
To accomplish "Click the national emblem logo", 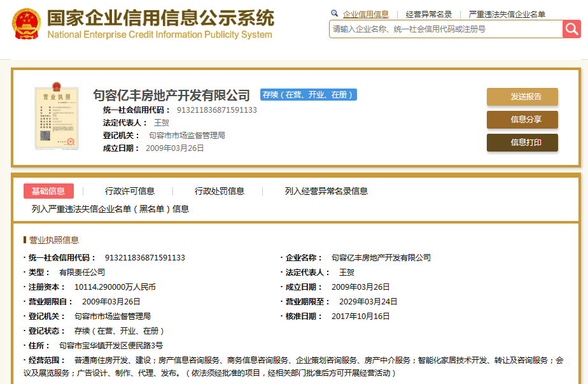I will (26, 24).
